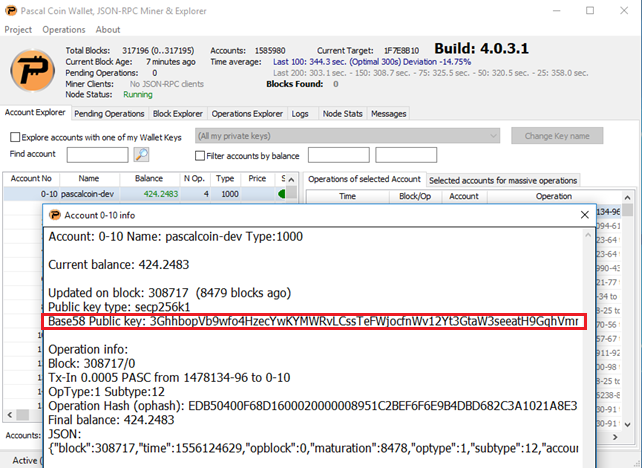Screen dimensions: 643x469
Task: Click the up arrow of the operations list scrollbar
Action: point(627,198)
